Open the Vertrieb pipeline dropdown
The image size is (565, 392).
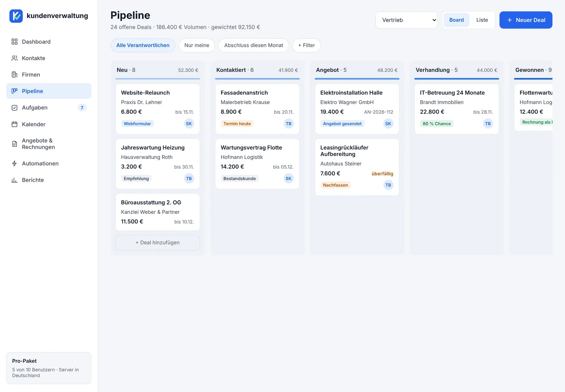tap(406, 20)
